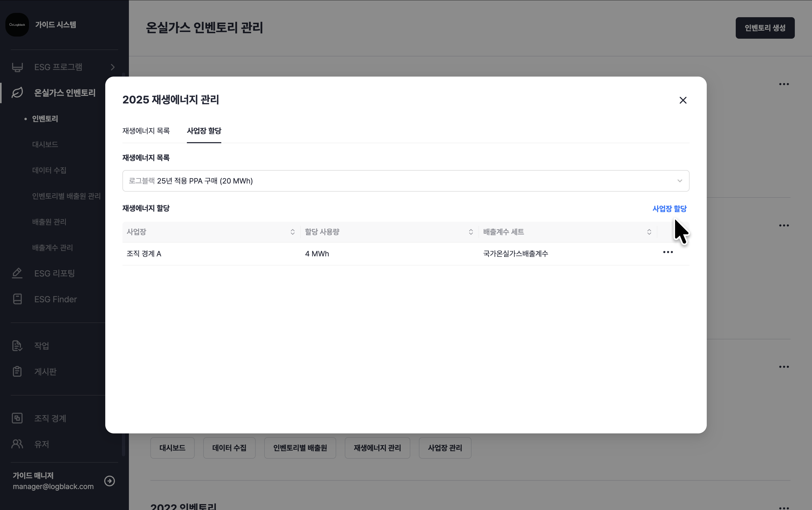Screen dimensions: 812x510
Task: Click the 작업 document icon
Action: [17, 346]
